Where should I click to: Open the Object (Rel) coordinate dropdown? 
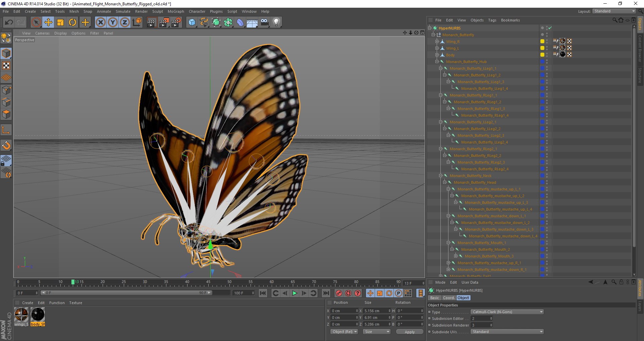[x=344, y=332]
